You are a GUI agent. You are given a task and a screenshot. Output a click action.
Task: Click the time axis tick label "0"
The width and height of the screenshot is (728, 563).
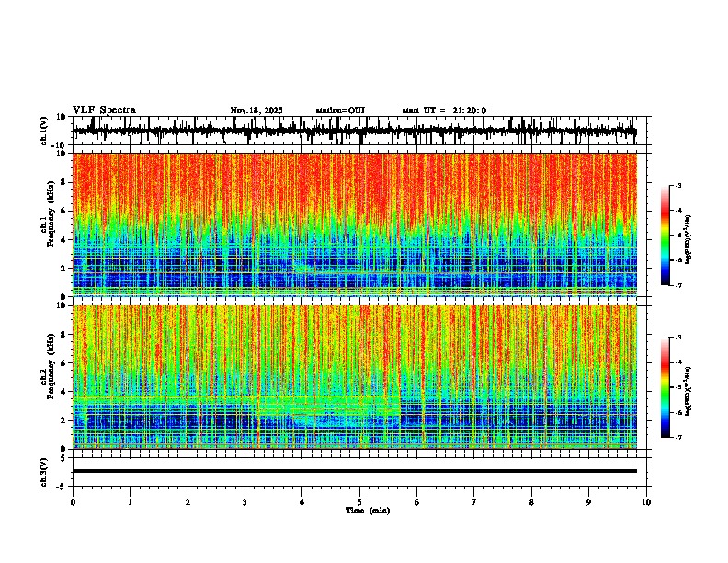click(x=73, y=502)
